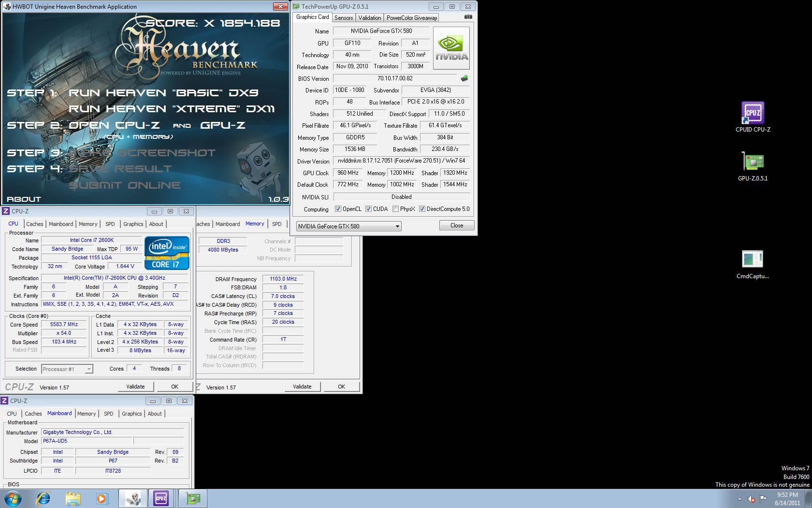
Task: Click the BIOS save chip icon in GPU-Z
Action: click(x=464, y=78)
